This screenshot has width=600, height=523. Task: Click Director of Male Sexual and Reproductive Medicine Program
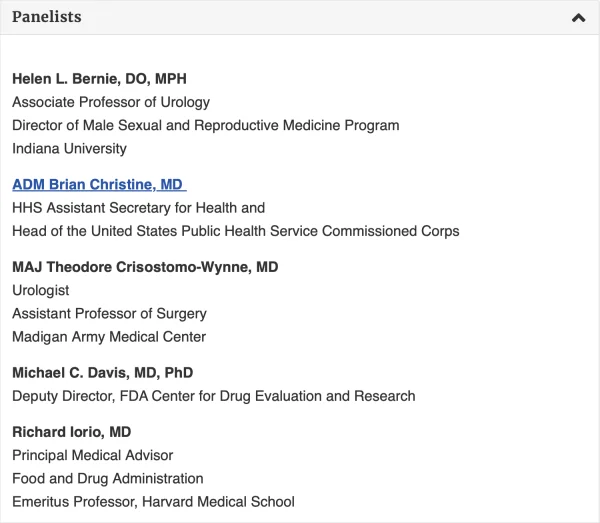(x=205, y=125)
